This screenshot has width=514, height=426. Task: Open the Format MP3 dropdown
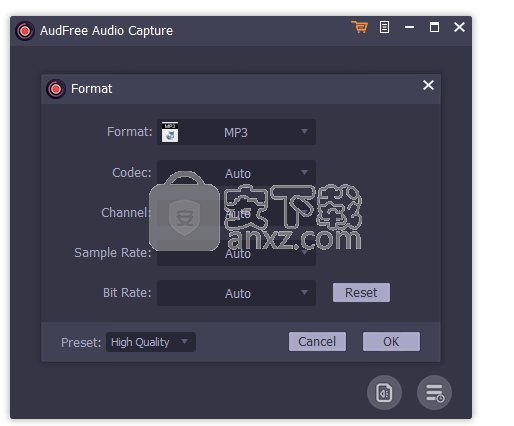click(236, 132)
